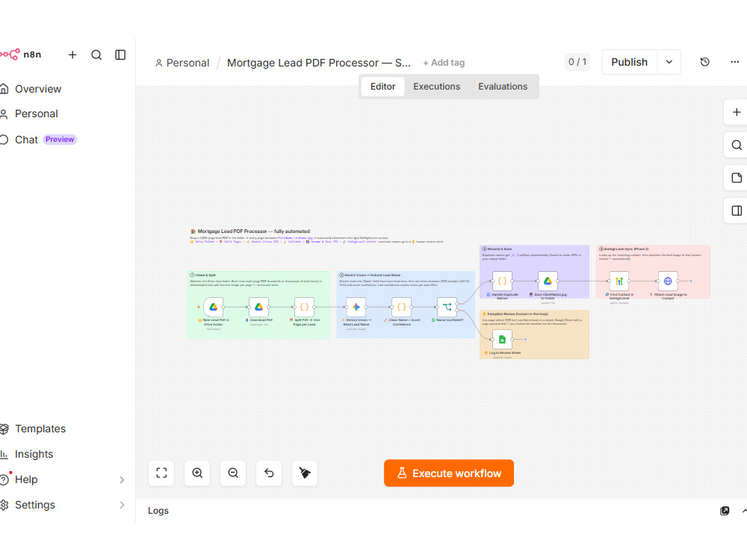Select the Name Confident? switch node
The image size is (747, 560).
447,307
